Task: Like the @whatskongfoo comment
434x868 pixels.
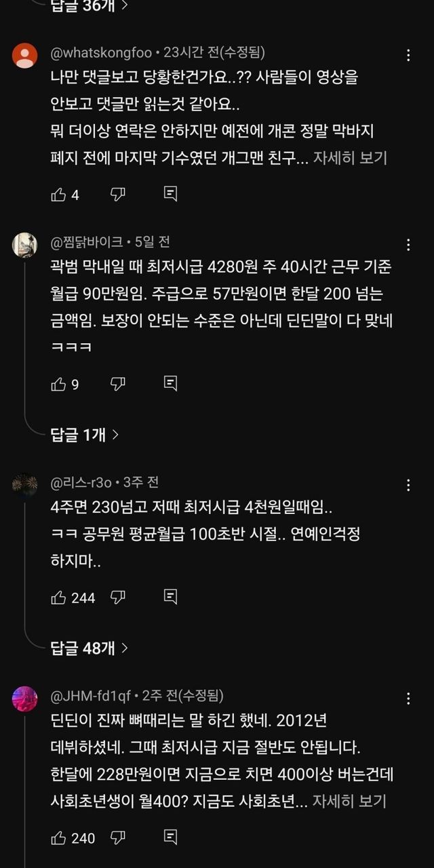Action: [59, 195]
